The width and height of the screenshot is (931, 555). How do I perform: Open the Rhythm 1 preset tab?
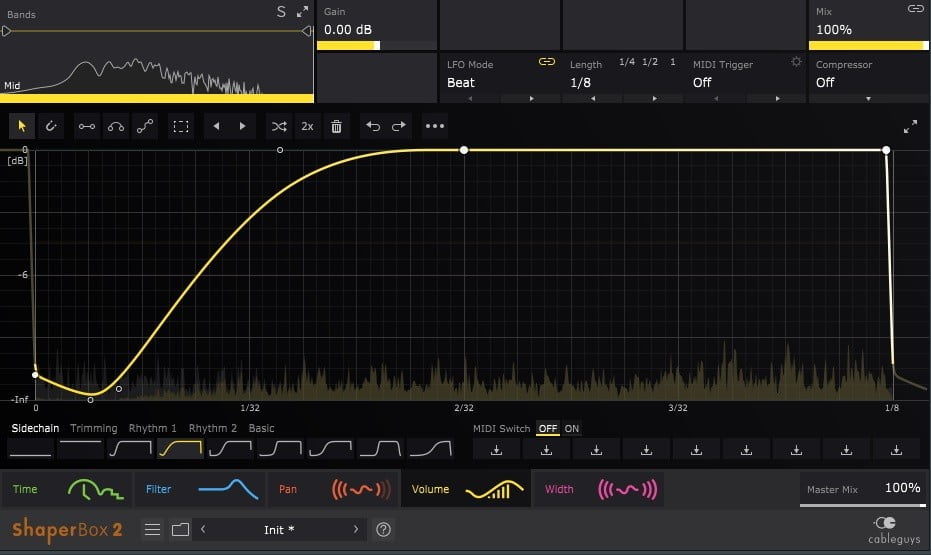click(153, 429)
